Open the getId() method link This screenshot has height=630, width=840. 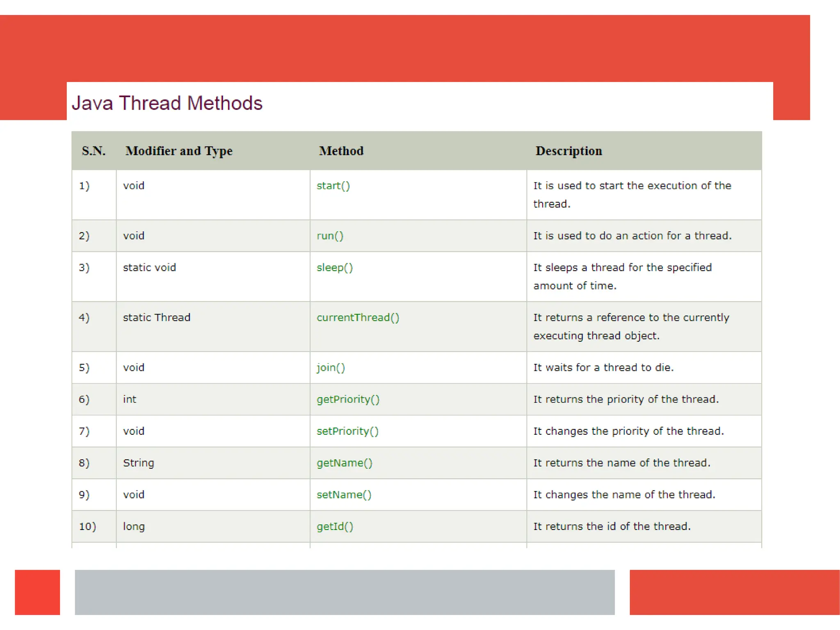pos(335,527)
